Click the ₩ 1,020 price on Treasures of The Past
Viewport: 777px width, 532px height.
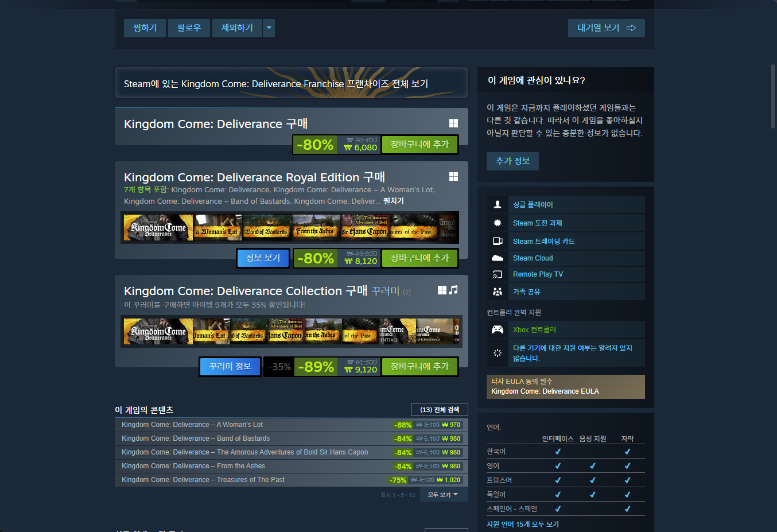click(x=449, y=480)
